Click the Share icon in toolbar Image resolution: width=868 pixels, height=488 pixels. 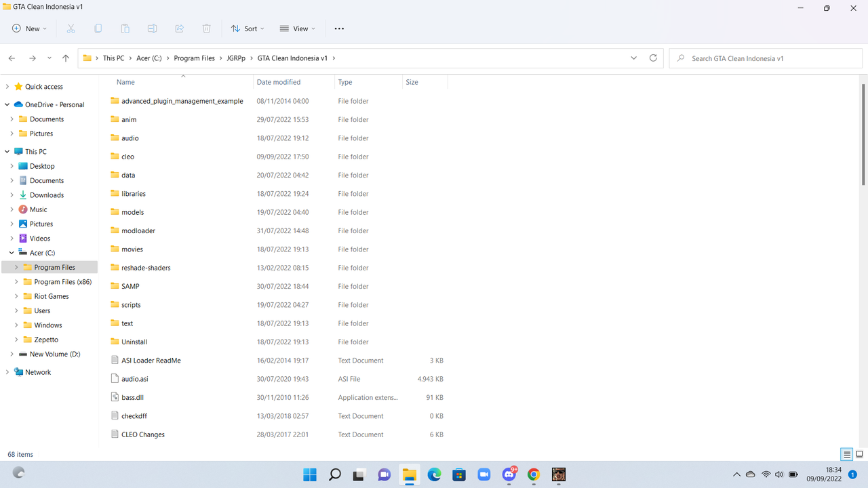click(179, 28)
